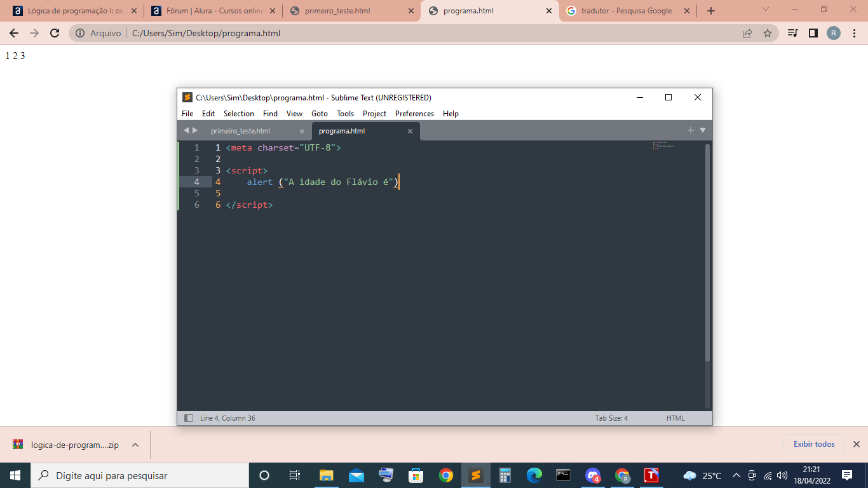Click Line 4, Column 36 status text
868x488 pixels.
point(227,418)
